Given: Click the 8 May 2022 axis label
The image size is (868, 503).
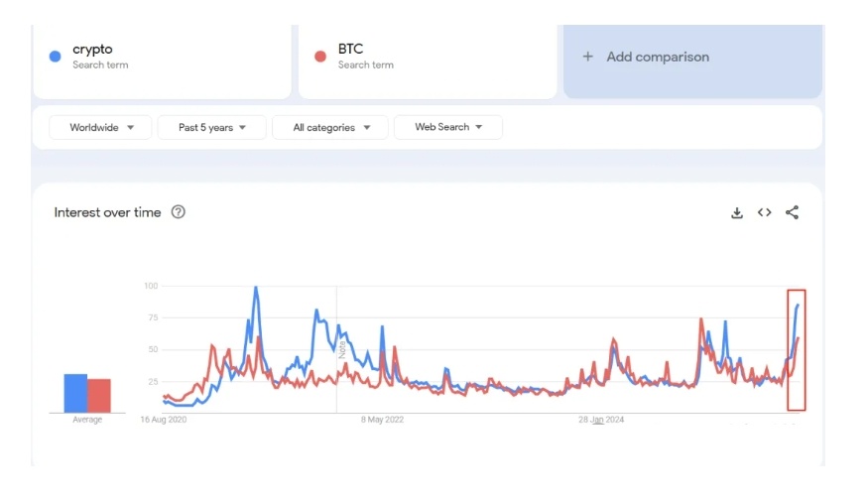Looking at the screenshot, I should (x=382, y=420).
